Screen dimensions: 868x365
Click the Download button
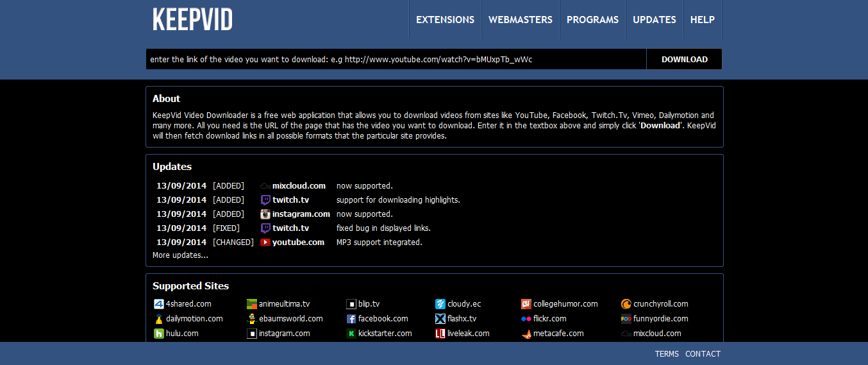(685, 59)
